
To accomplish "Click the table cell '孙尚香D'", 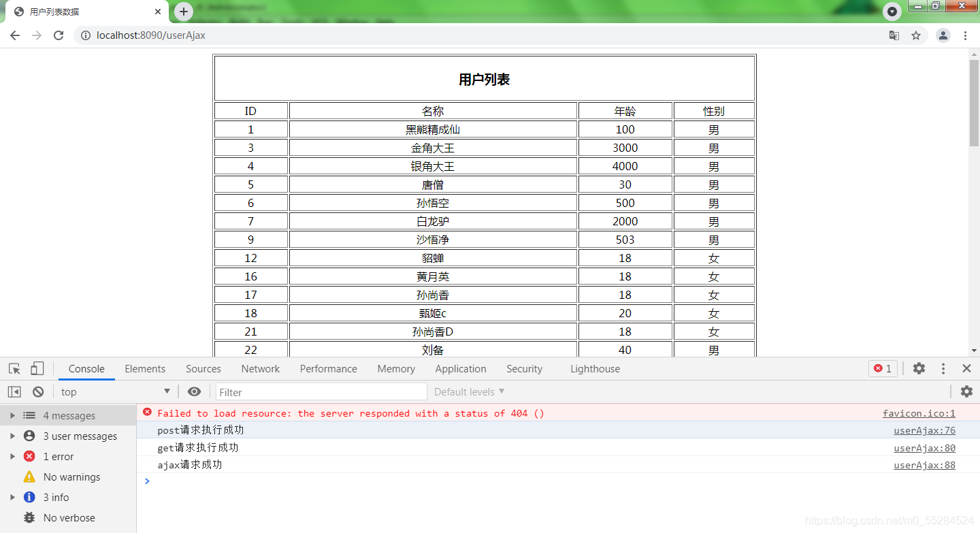I will [433, 332].
